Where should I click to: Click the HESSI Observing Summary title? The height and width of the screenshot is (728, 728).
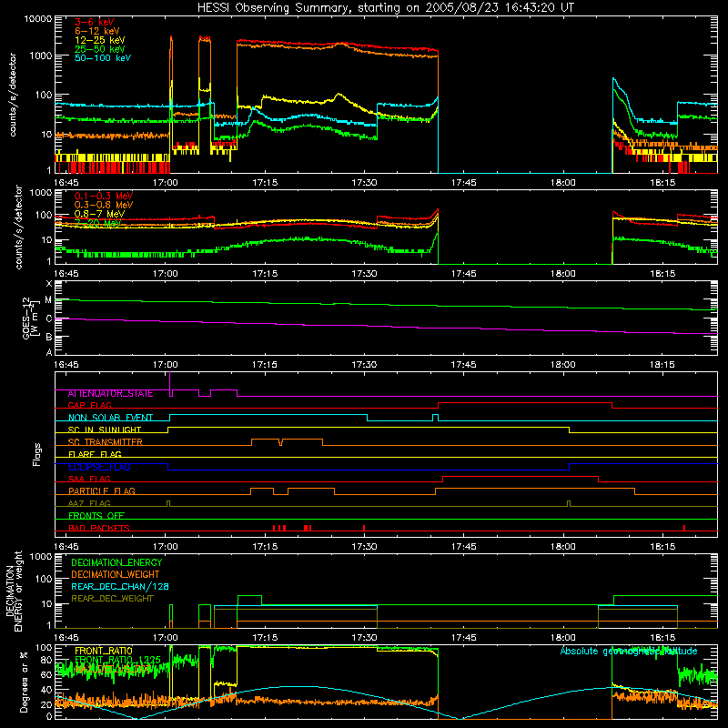385,8
